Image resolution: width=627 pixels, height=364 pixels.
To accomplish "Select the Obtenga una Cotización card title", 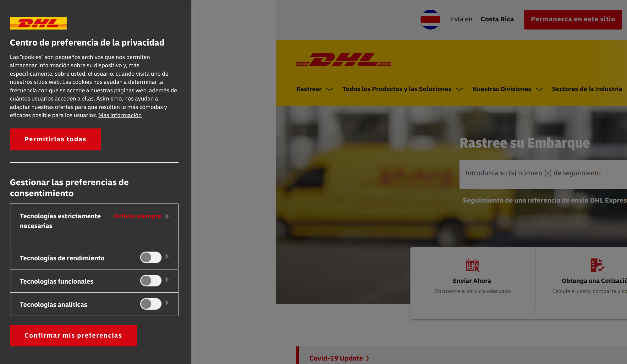I will pyautogui.click(x=594, y=281).
